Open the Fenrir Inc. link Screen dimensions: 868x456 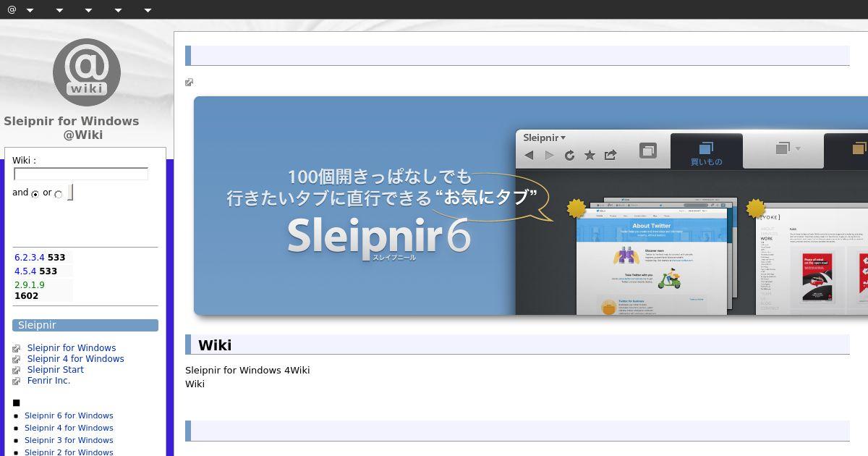point(48,380)
